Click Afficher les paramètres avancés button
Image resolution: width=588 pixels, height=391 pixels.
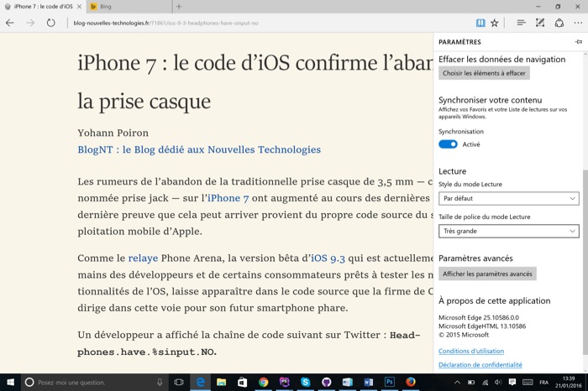[487, 274]
